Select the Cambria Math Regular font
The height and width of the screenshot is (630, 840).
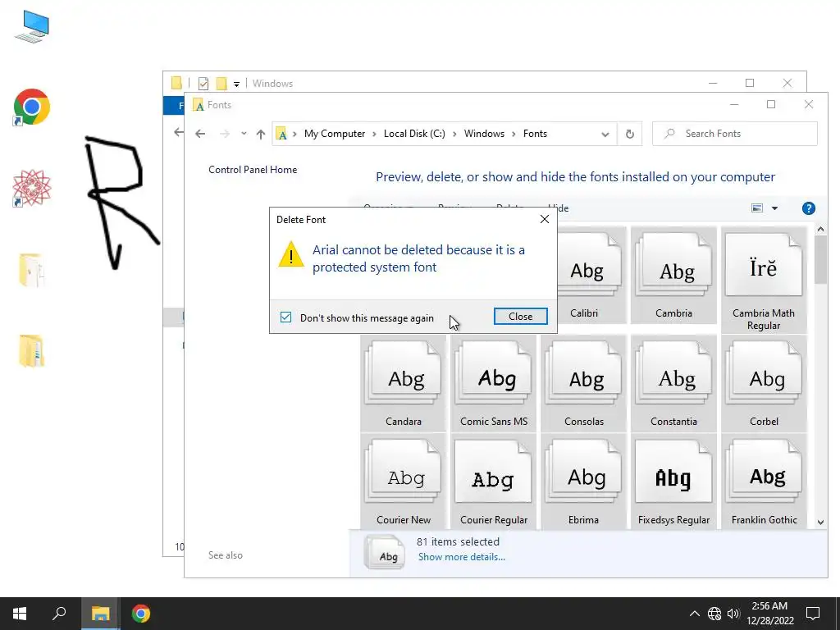[x=764, y=280]
